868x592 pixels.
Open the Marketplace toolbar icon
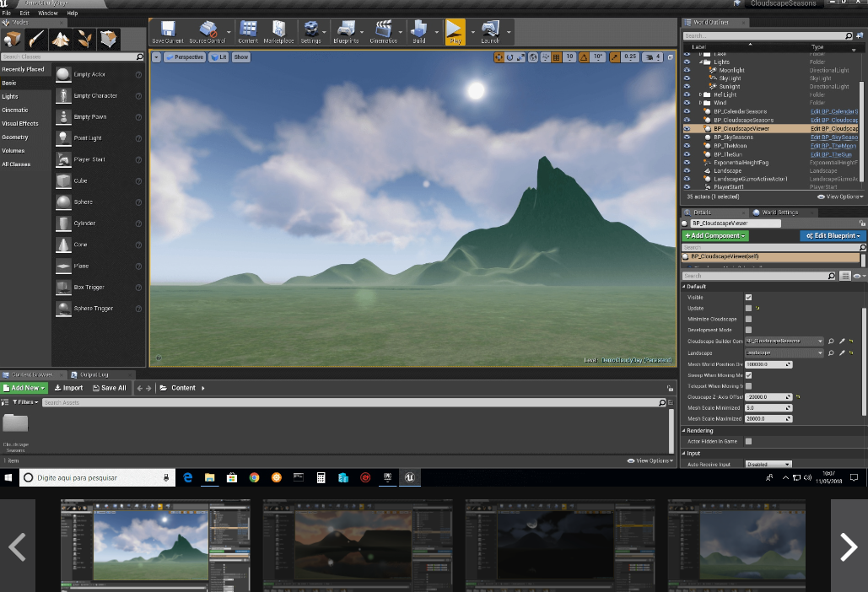coord(278,31)
